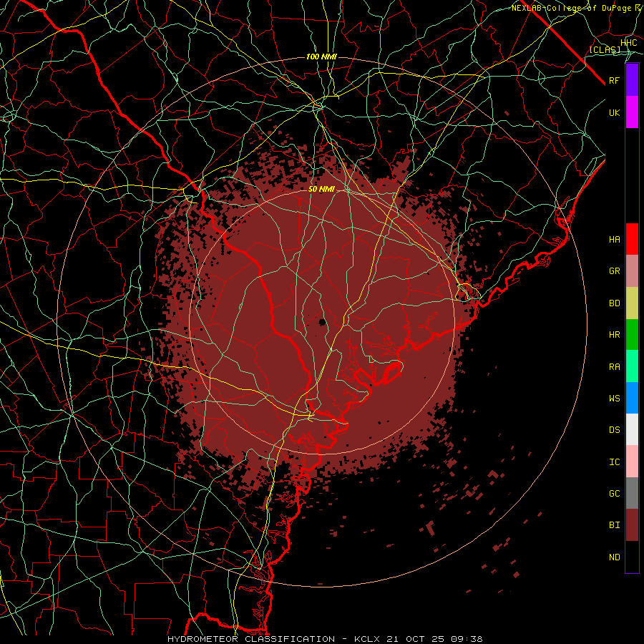Pick the light pink IC swatch
This screenshot has width=644, height=644.
(x=632, y=462)
